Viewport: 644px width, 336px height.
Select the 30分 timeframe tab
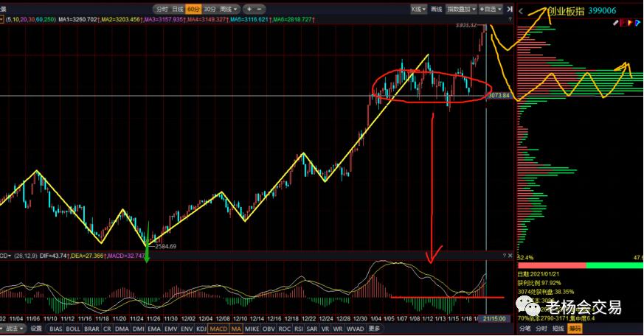[x=210, y=9]
